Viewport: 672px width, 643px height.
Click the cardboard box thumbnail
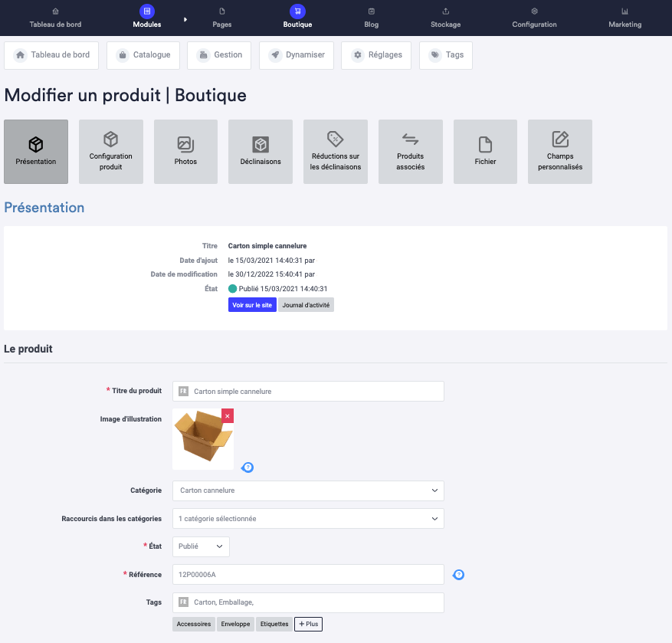point(203,439)
